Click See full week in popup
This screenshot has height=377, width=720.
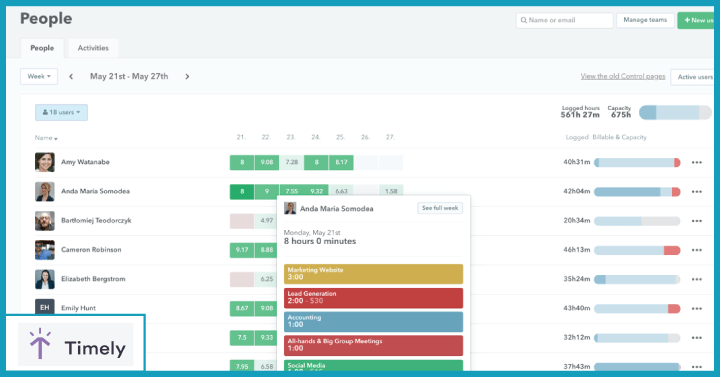coord(440,208)
